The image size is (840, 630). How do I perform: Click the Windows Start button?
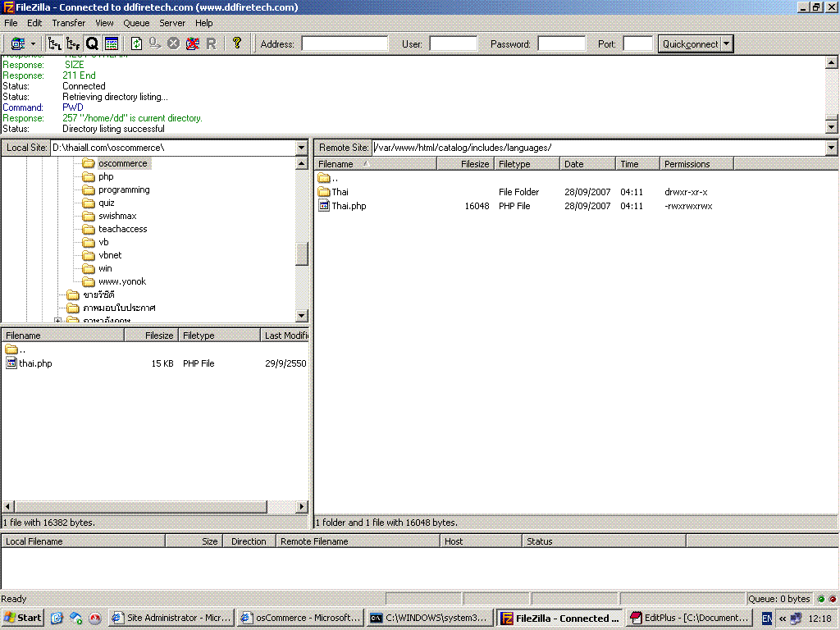[23, 618]
